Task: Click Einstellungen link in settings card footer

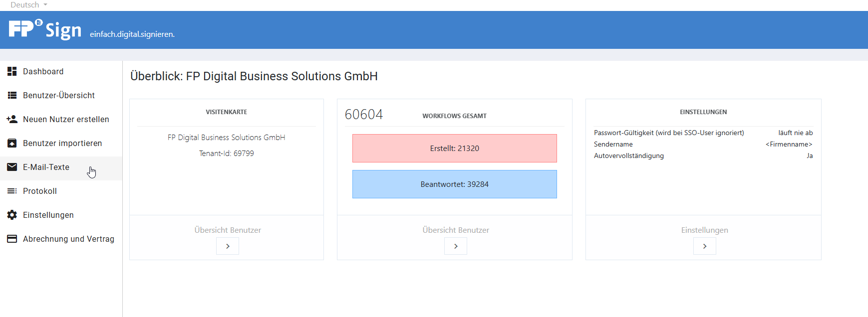Action: pyautogui.click(x=705, y=230)
